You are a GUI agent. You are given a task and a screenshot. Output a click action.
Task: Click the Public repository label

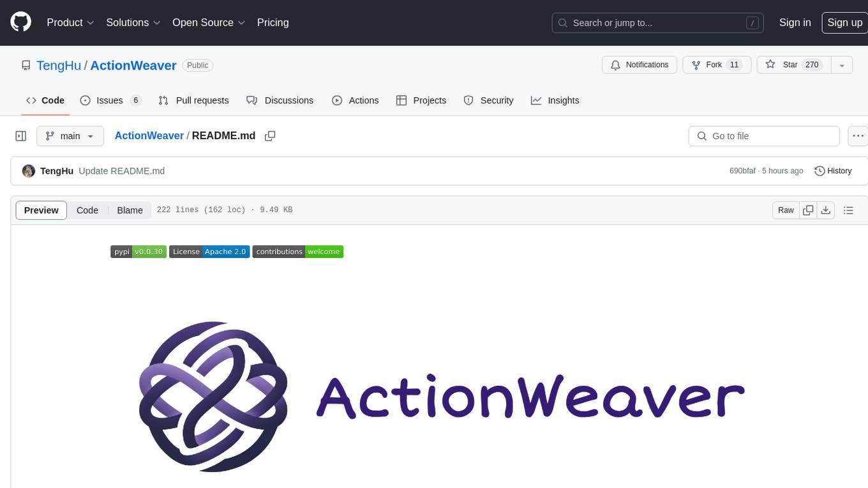[198, 65]
